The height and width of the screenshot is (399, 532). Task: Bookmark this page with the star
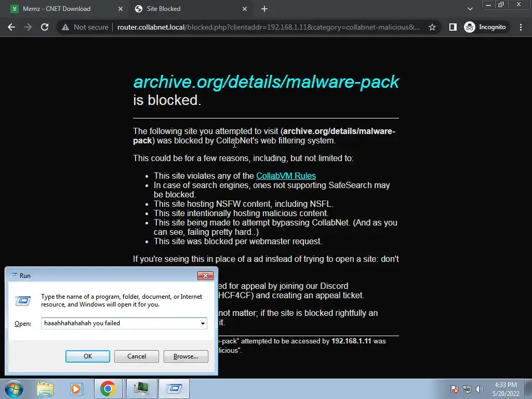tap(432, 27)
